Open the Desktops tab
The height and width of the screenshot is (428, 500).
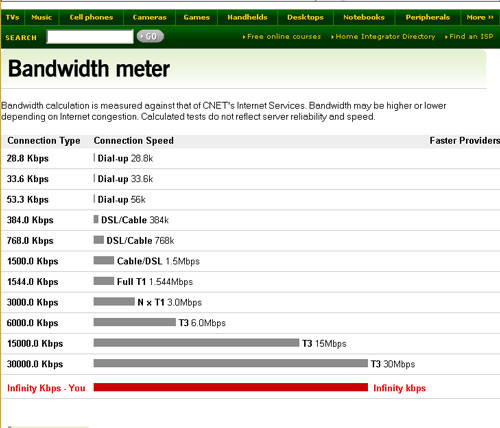click(x=305, y=17)
